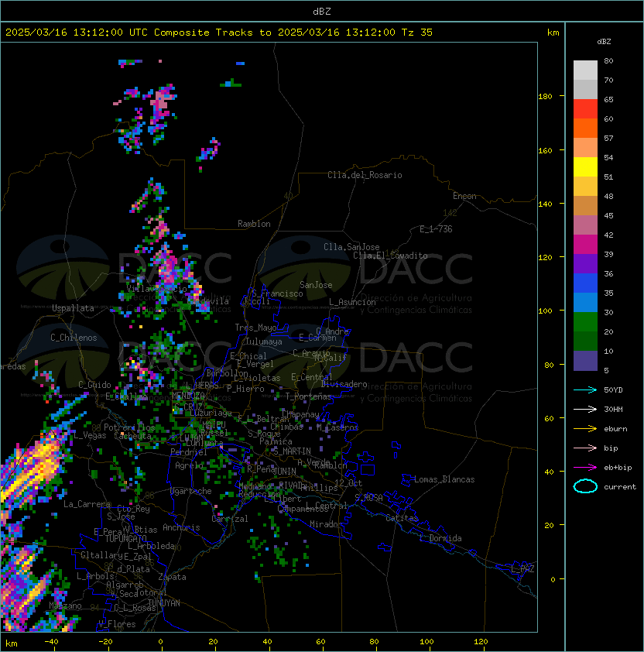This screenshot has height=652, width=644.
Task: Click the 'C_Chilenos' map label
Action: 74,338
